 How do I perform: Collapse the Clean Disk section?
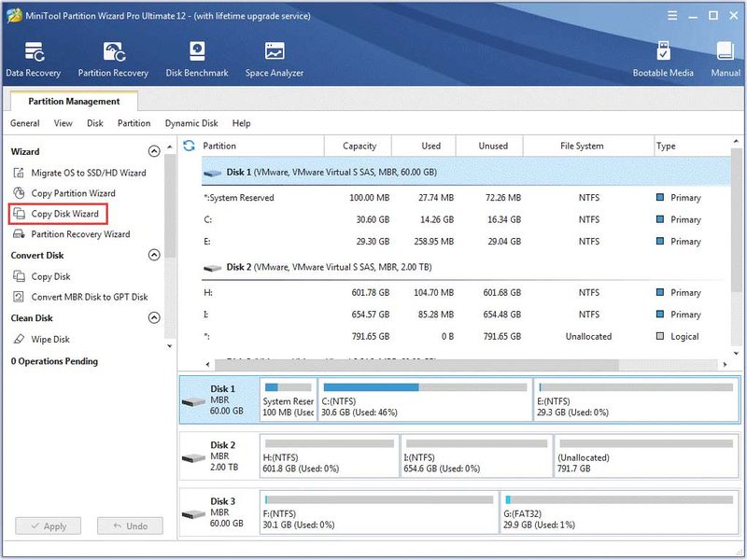pyautogui.click(x=154, y=317)
